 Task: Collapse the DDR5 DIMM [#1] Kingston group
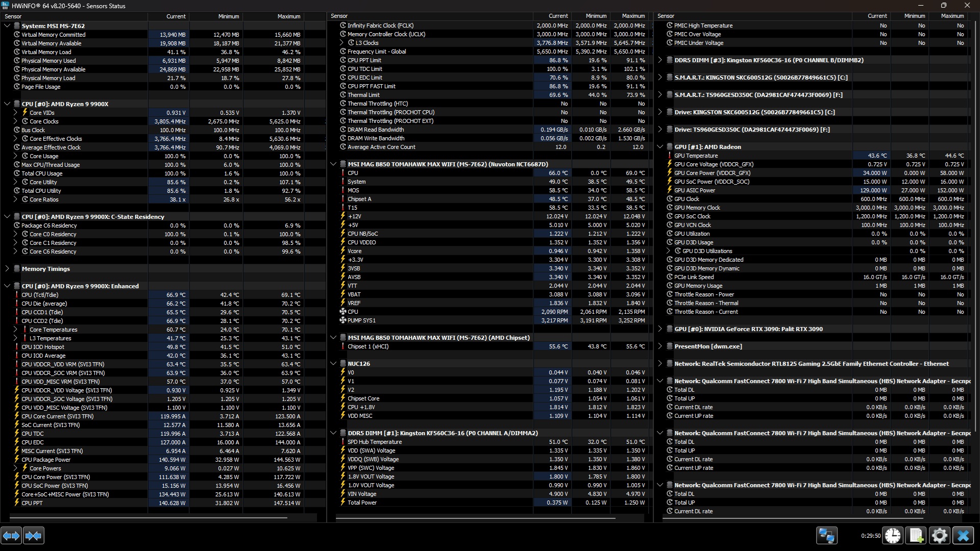point(333,433)
